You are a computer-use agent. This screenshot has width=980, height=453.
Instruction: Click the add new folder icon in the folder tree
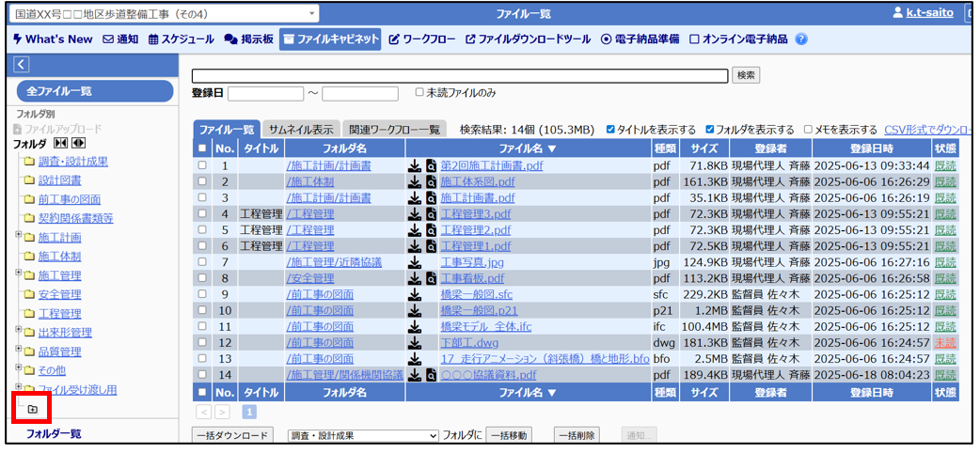pyautogui.click(x=32, y=409)
